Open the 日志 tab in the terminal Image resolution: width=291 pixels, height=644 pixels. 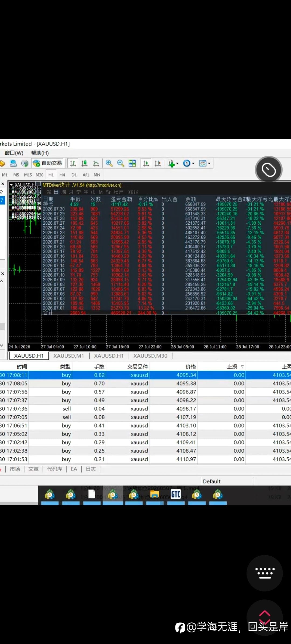click(91, 469)
